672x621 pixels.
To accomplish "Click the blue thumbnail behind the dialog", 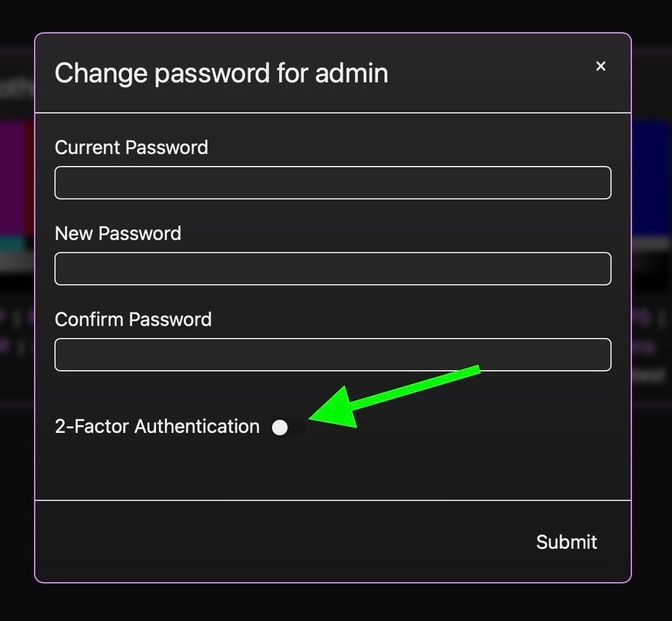I will (650, 179).
